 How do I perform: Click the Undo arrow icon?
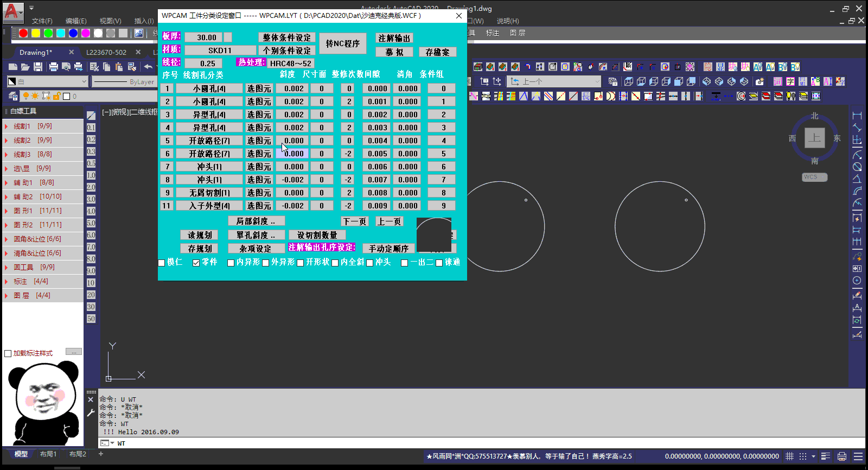(148, 67)
